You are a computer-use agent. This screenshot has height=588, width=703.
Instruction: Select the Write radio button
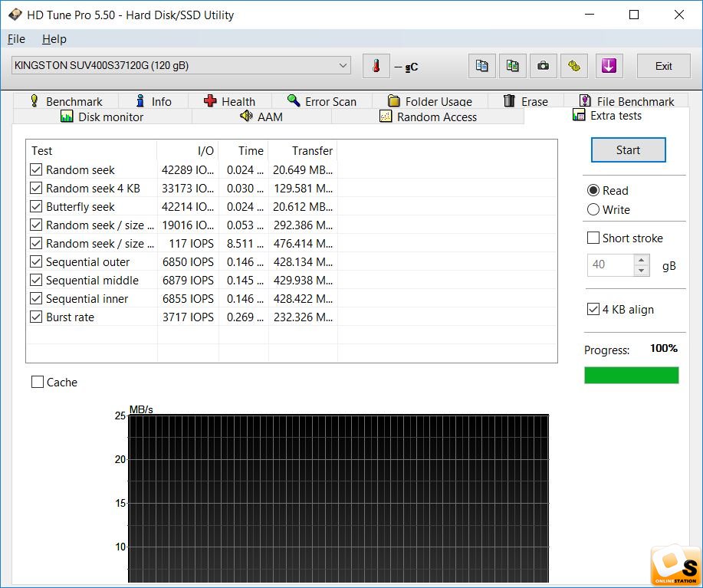(x=593, y=209)
